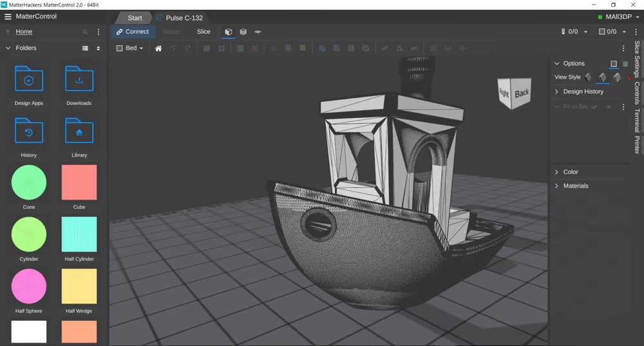Expand the Color section

pyautogui.click(x=557, y=172)
